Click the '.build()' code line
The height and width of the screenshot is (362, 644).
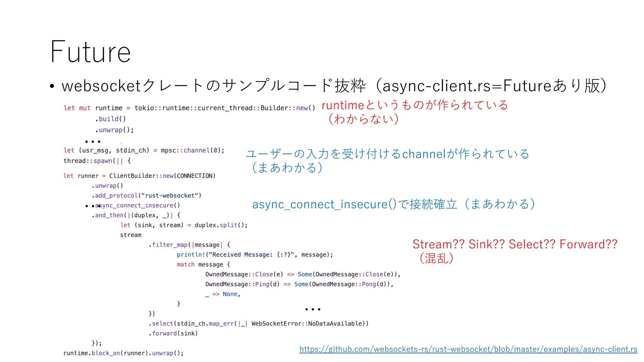[110, 119]
